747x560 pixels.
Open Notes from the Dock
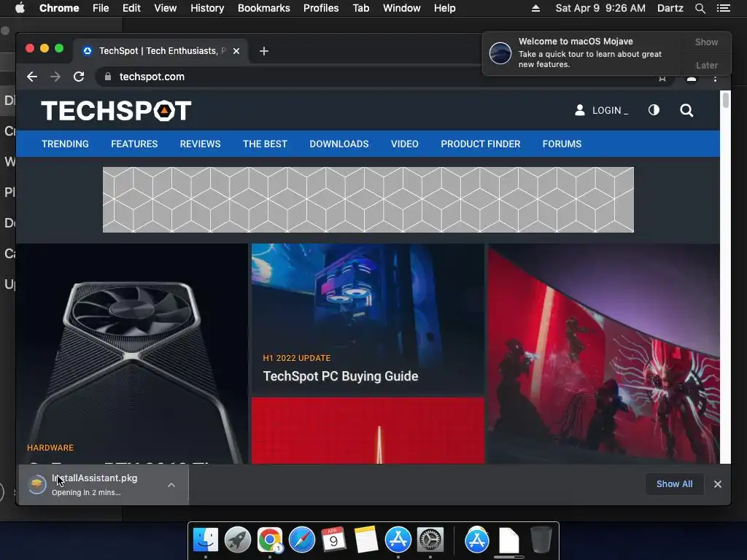(366, 540)
